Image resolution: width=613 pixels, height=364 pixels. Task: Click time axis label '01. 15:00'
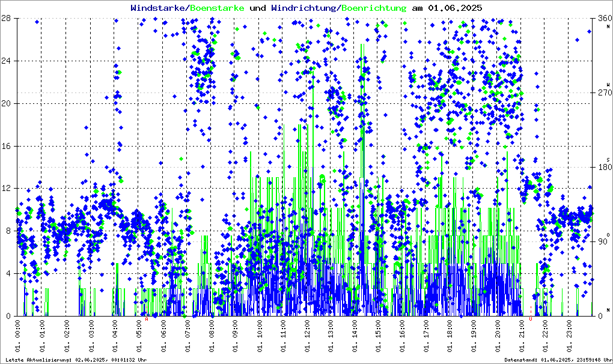tap(379, 336)
